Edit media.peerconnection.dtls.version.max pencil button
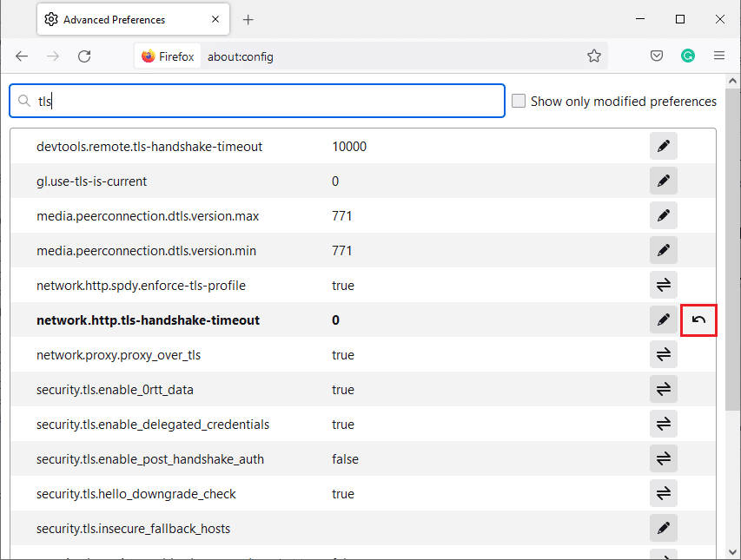 (663, 216)
